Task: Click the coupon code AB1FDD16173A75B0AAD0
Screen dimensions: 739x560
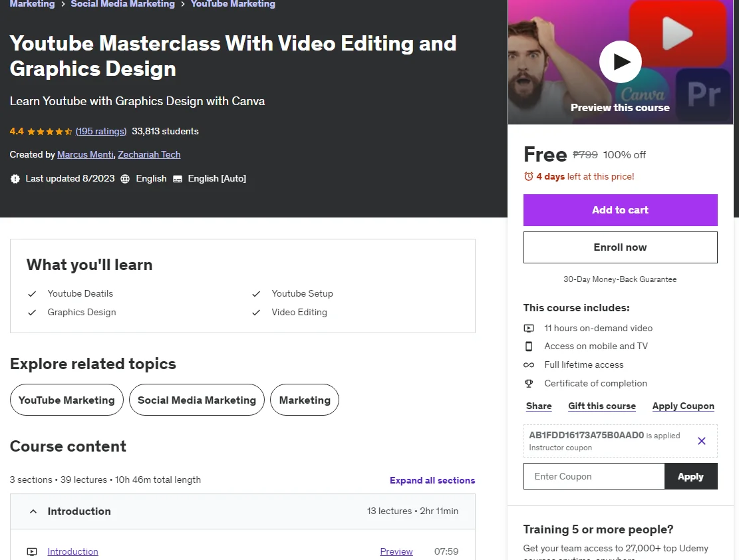Action: click(586, 436)
